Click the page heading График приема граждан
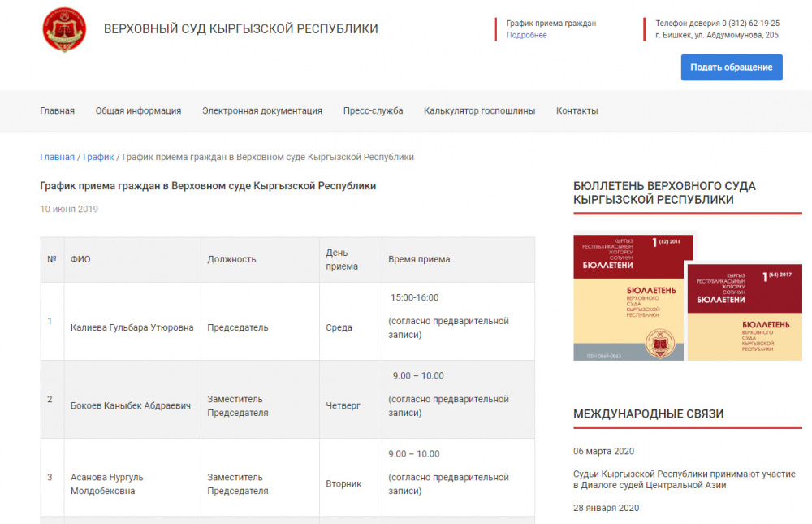Viewport: 812px width, 524px height. (208, 186)
